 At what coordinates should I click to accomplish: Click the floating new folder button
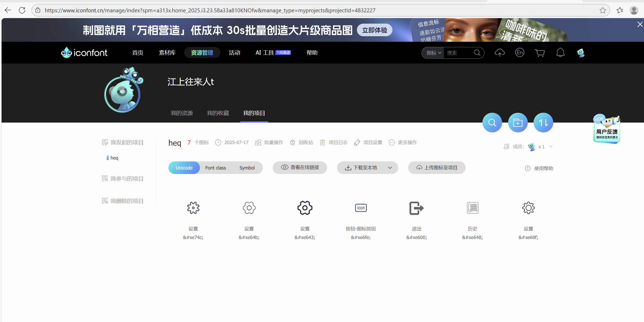518,122
